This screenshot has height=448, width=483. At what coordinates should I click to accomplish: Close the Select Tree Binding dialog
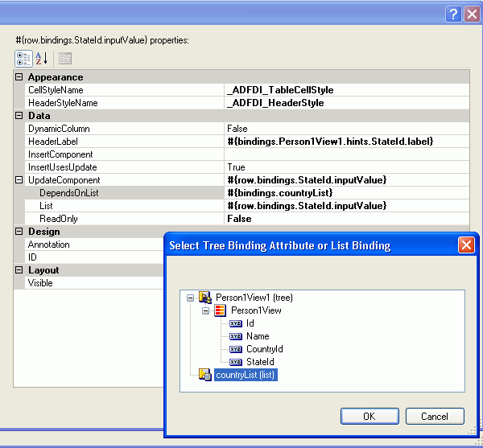pyautogui.click(x=466, y=245)
